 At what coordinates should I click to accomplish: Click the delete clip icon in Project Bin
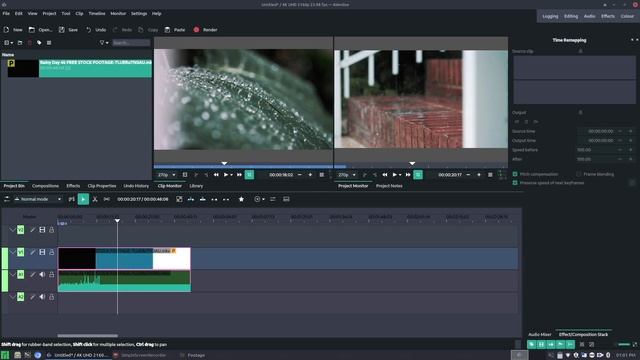click(x=29, y=43)
